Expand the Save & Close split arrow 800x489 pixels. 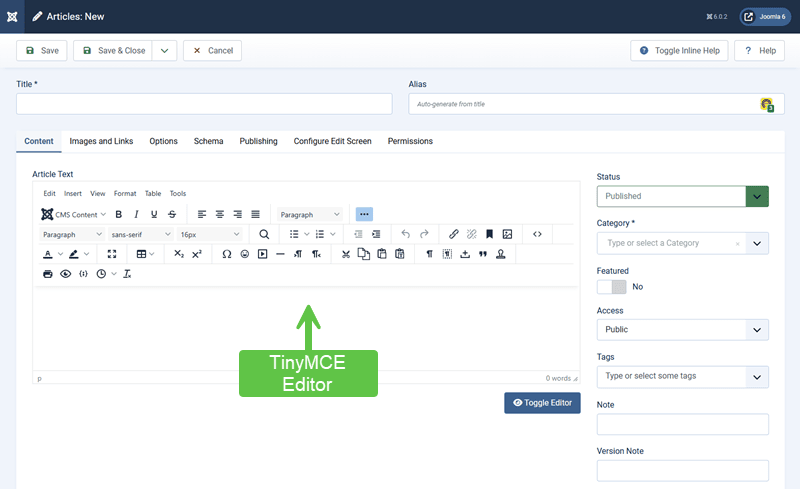point(164,51)
